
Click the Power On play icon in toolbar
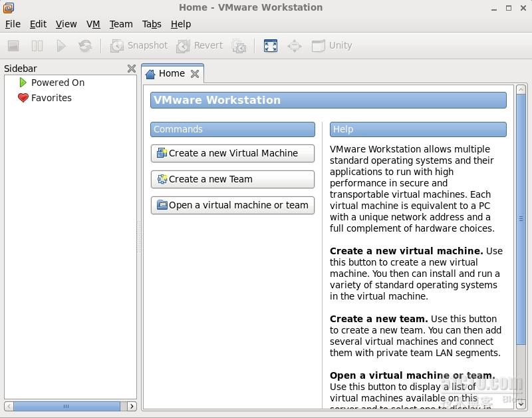point(61,46)
